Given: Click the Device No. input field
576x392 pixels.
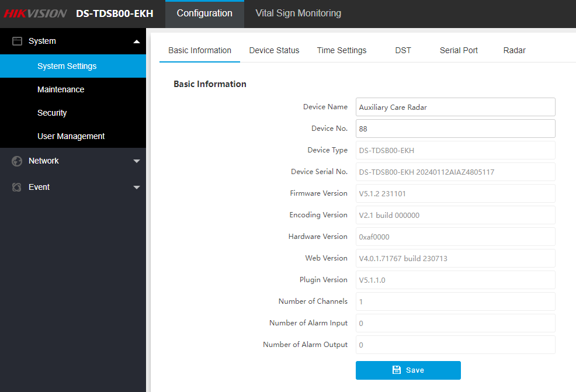Looking at the screenshot, I should pyautogui.click(x=455, y=129).
